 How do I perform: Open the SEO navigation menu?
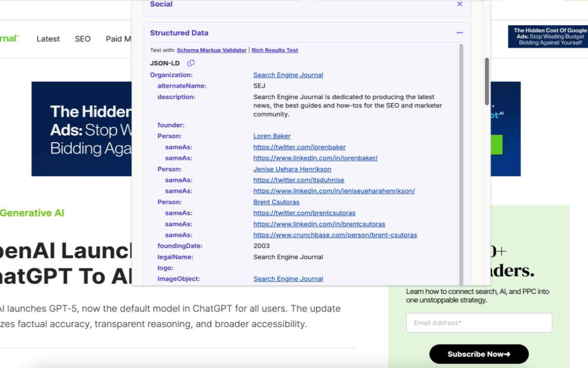click(x=83, y=39)
